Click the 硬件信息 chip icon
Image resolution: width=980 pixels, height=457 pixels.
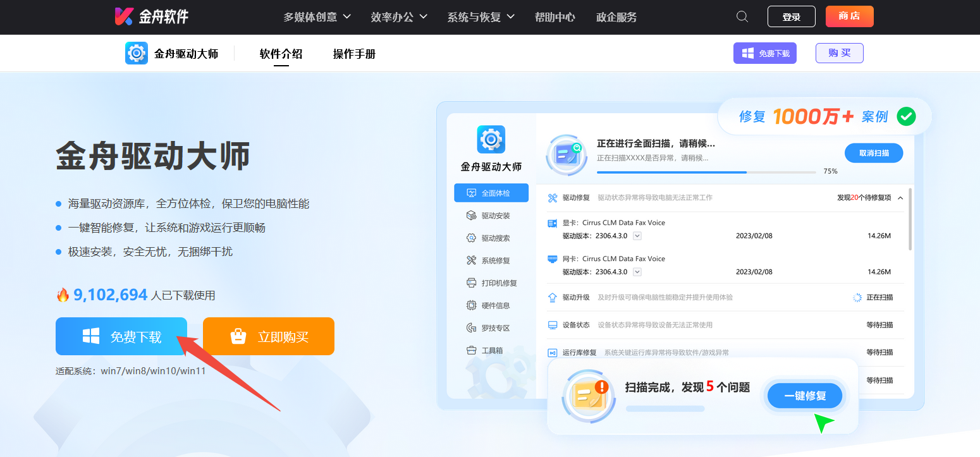pos(471,305)
